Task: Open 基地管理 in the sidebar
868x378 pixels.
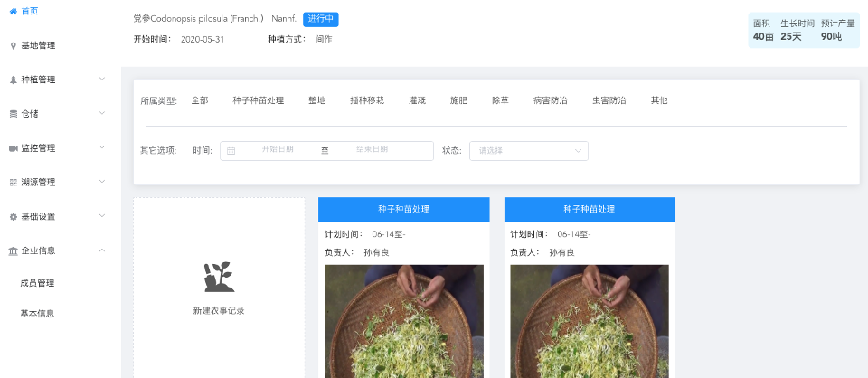Action: (x=38, y=46)
